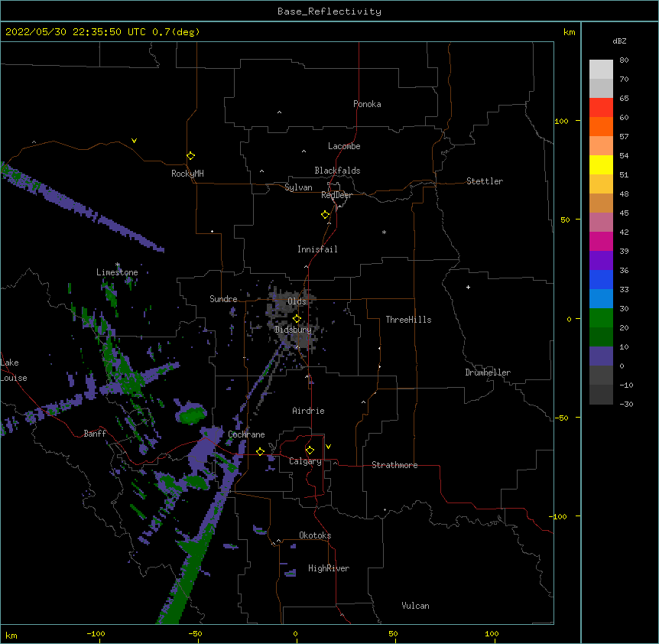Click the Stettler city label
Screen dimensions: 659x644
485,181
